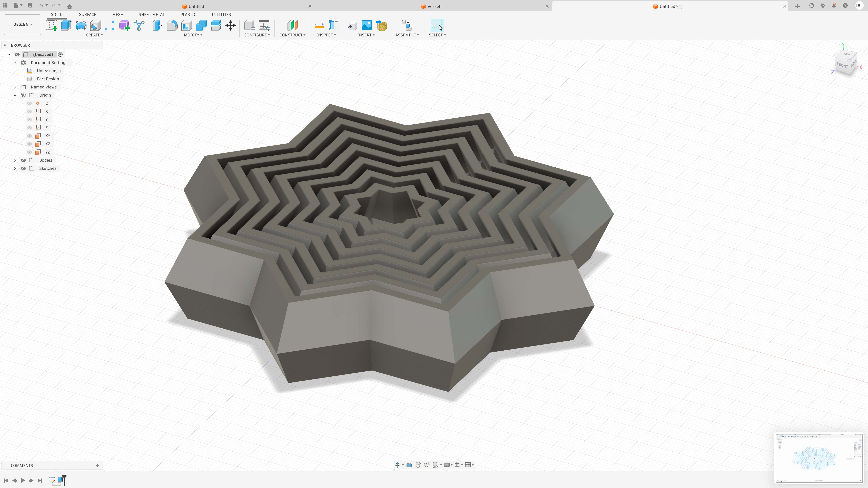The height and width of the screenshot is (488, 868).
Task: Open the MODIFY dropdown menu
Action: coord(193,35)
